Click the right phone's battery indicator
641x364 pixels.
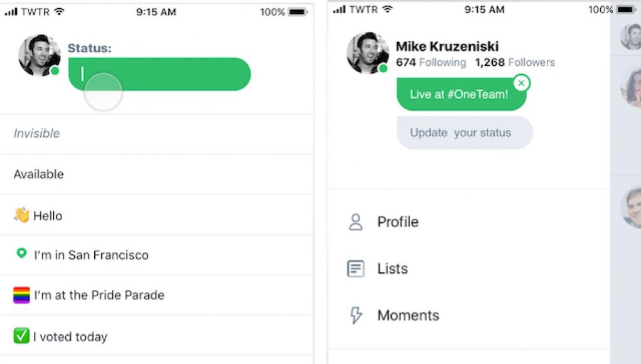tap(626, 9)
